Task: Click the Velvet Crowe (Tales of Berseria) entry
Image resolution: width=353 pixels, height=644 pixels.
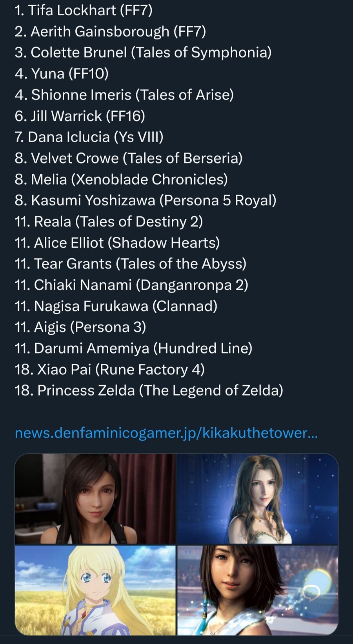Action: click(x=129, y=158)
